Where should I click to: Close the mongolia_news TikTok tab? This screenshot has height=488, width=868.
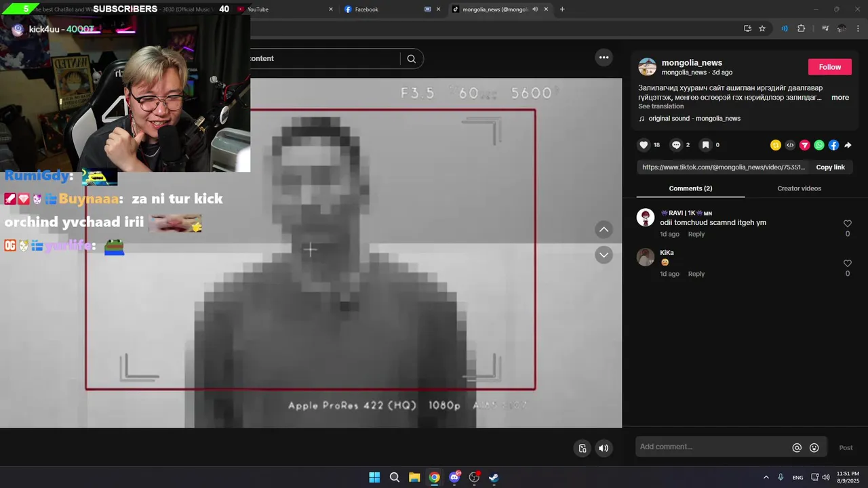point(546,9)
